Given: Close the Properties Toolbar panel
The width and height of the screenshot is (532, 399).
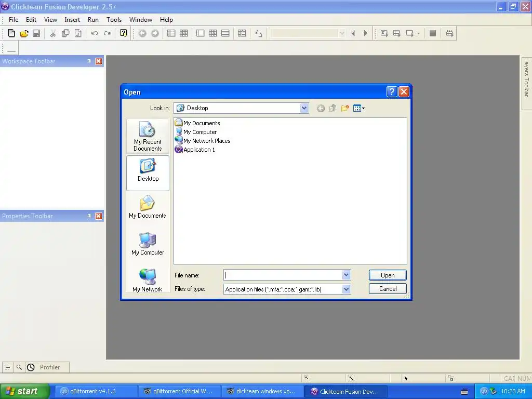Looking at the screenshot, I should click(98, 216).
